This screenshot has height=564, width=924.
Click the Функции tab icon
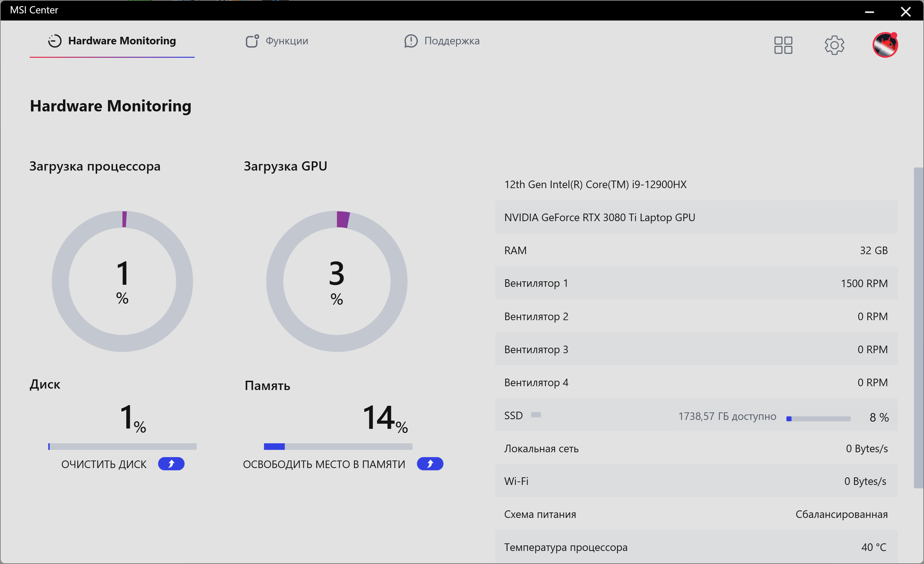252,41
